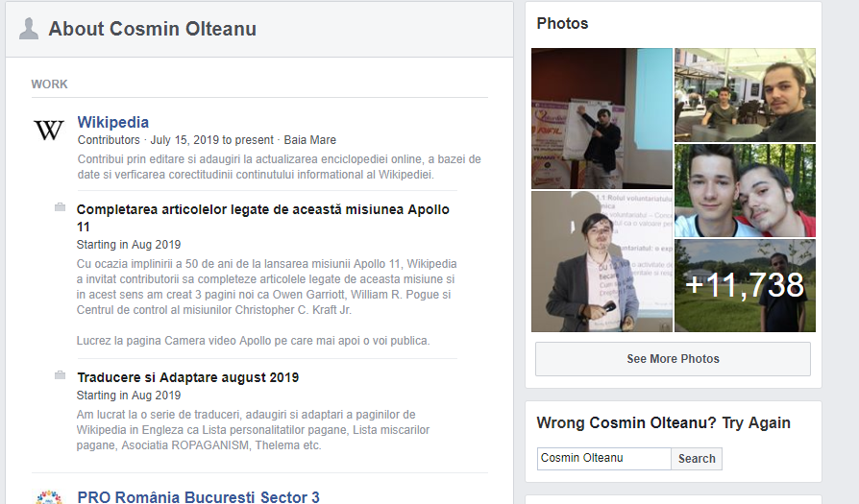Screen dimensions: 859x504
Task: Open photo of presenter at flipchart
Action: [x=601, y=118]
